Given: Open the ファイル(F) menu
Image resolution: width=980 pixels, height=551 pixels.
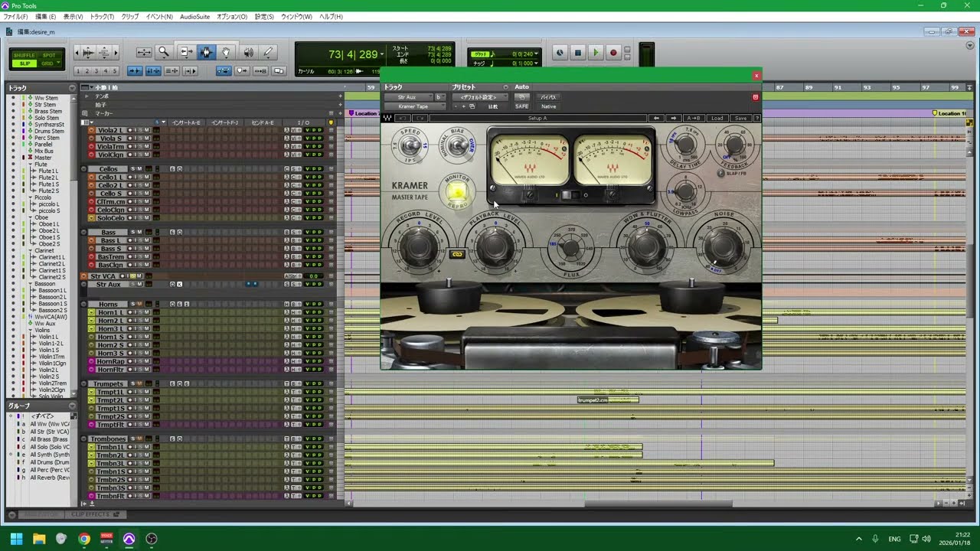Looking at the screenshot, I should click(15, 16).
